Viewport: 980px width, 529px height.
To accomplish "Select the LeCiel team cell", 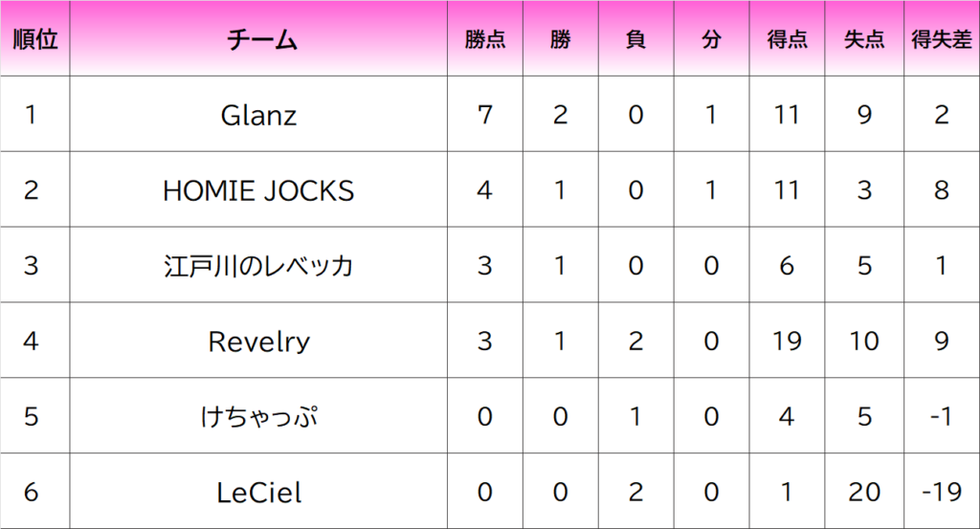I will [x=258, y=492].
